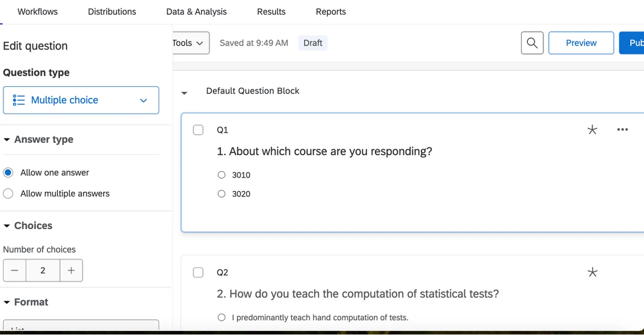Choose Allow multiple answers option
This screenshot has width=644, height=335.
pyautogui.click(x=8, y=194)
